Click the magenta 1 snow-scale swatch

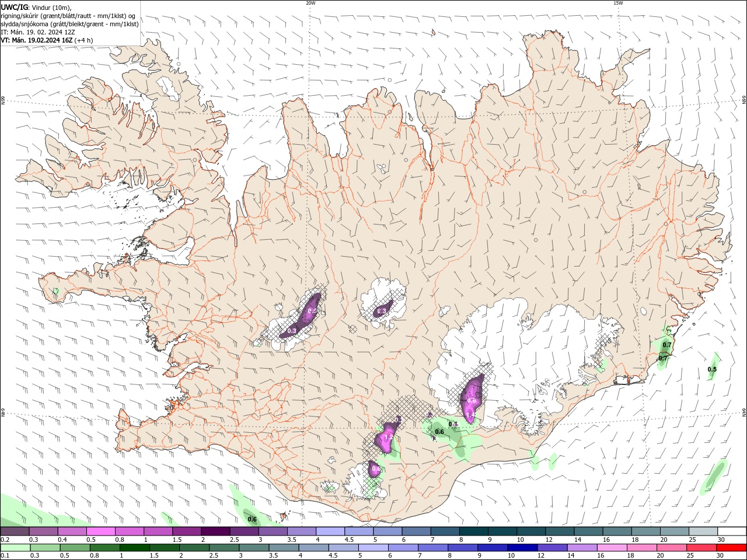[158, 531]
